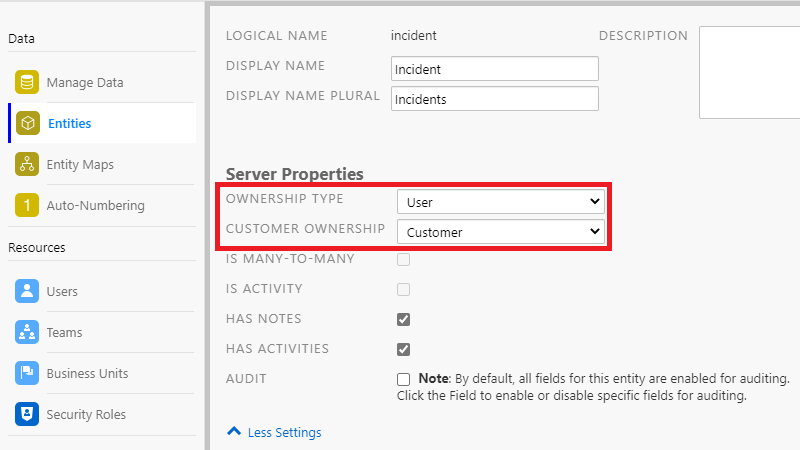This screenshot has width=800, height=450.
Task: Click the Auto-Numbering icon
Action: 27,205
